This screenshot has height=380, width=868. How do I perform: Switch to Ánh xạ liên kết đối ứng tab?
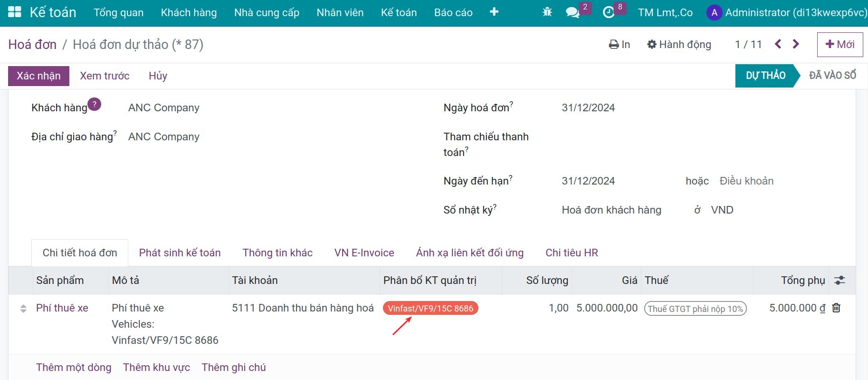click(x=470, y=253)
